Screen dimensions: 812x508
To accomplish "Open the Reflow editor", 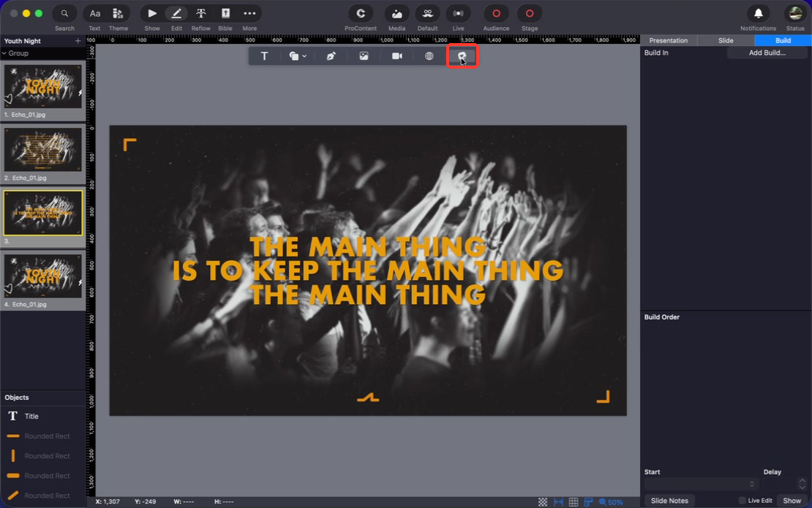I will (x=201, y=14).
